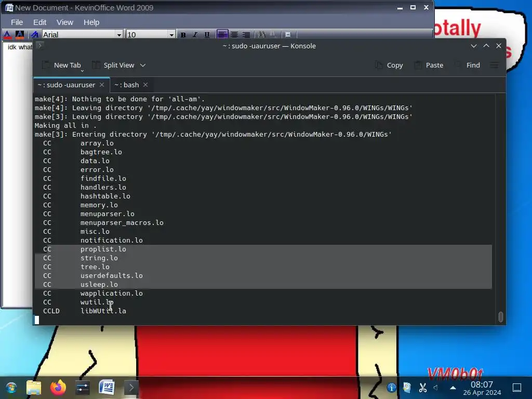Open the Help menu in KevinOffice Word
The image size is (532, 399).
[x=91, y=22]
